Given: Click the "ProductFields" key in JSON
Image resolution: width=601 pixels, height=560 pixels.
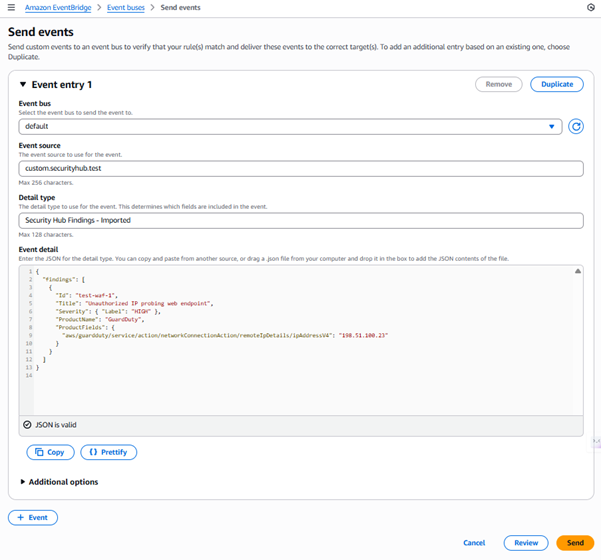Looking at the screenshot, I should (x=82, y=328).
